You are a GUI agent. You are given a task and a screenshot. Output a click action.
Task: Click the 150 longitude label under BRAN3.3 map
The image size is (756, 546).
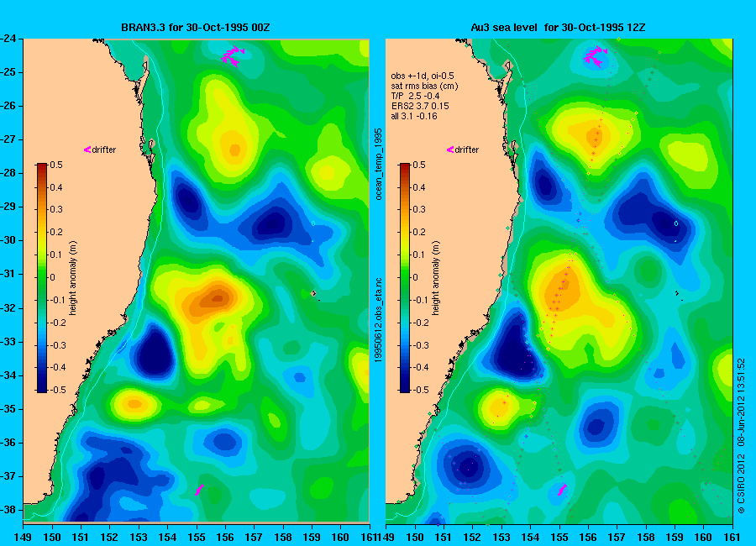point(52,537)
